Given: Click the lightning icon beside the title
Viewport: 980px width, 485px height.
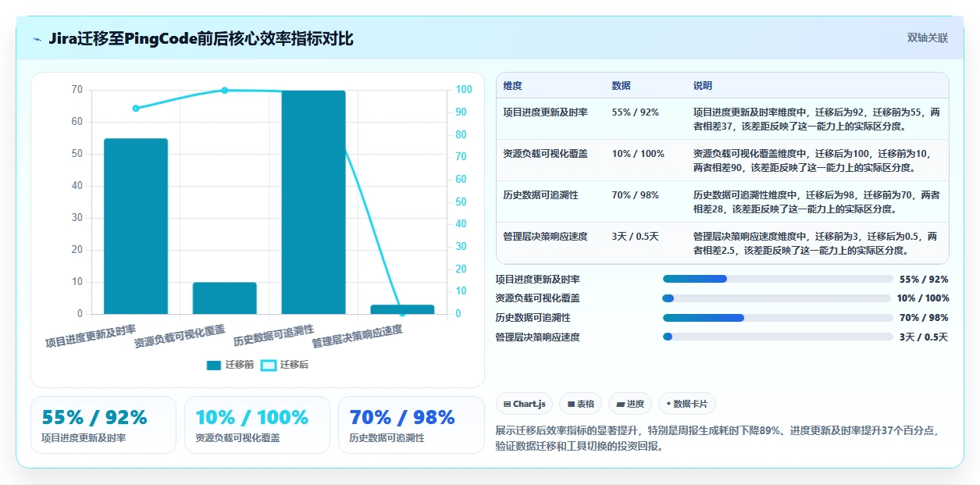Looking at the screenshot, I should tap(37, 39).
